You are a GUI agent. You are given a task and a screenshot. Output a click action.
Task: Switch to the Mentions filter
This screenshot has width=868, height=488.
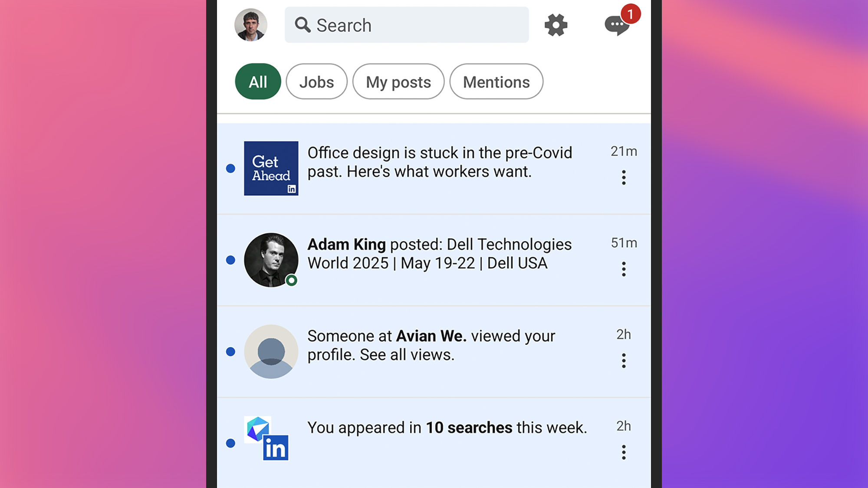click(496, 82)
